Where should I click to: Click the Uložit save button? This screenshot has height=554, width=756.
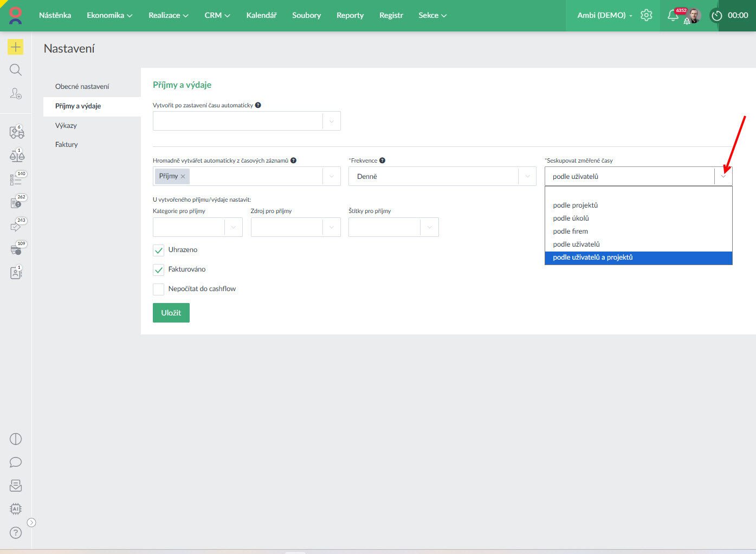[x=171, y=313]
